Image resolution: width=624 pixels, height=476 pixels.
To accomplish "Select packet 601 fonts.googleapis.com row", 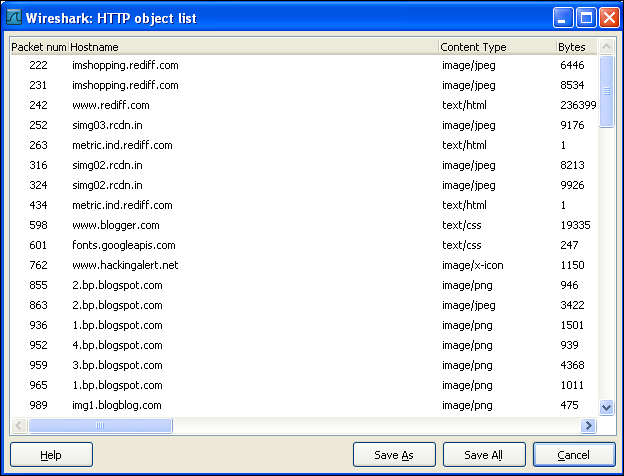I will click(x=304, y=245).
